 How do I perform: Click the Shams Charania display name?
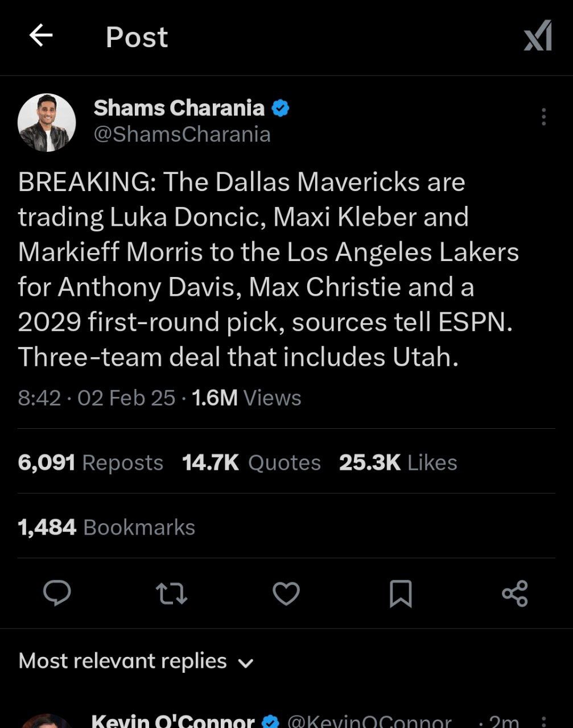point(179,108)
